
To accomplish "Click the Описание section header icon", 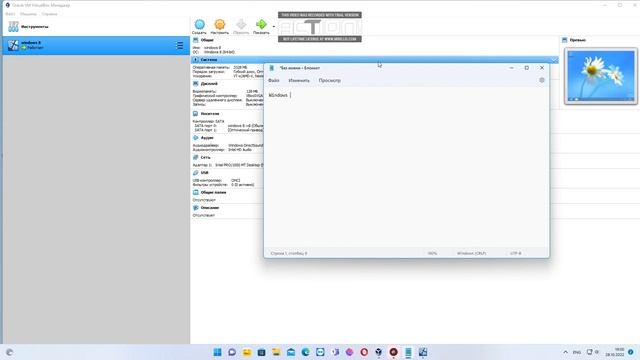I will [x=196, y=208].
